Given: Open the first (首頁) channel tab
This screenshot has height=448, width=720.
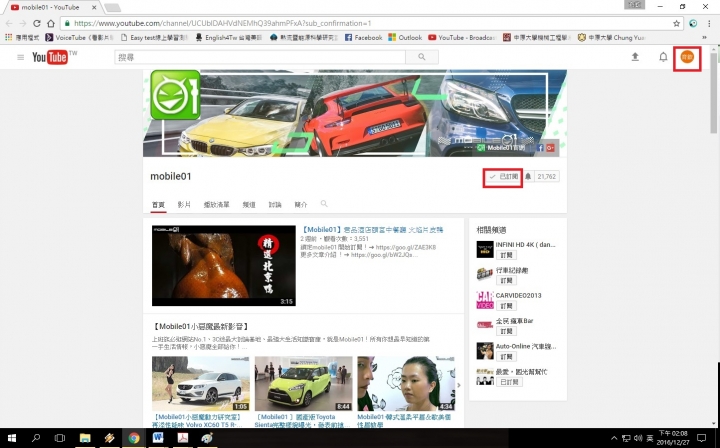Looking at the screenshot, I should [158, 205].
